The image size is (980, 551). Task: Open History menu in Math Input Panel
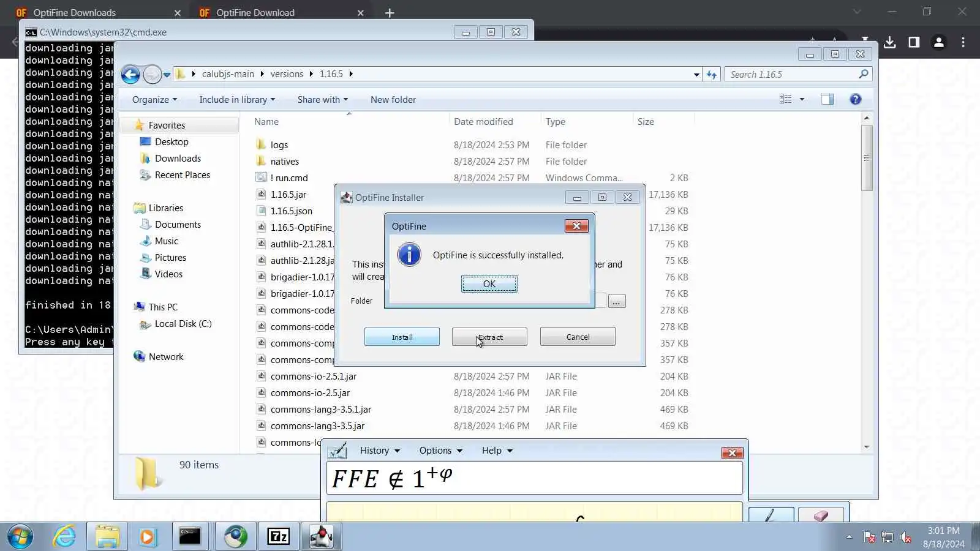[380, 451]
